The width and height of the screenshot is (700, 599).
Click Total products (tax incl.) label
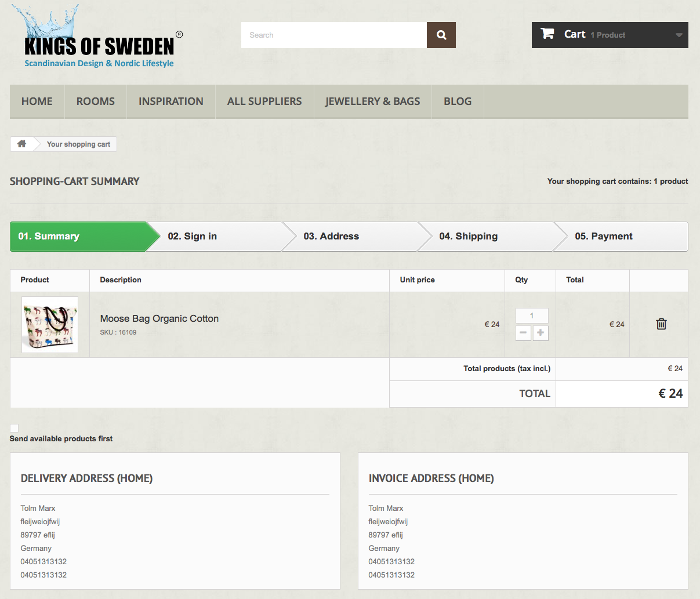pyautogui.click(x=507, y=368)
